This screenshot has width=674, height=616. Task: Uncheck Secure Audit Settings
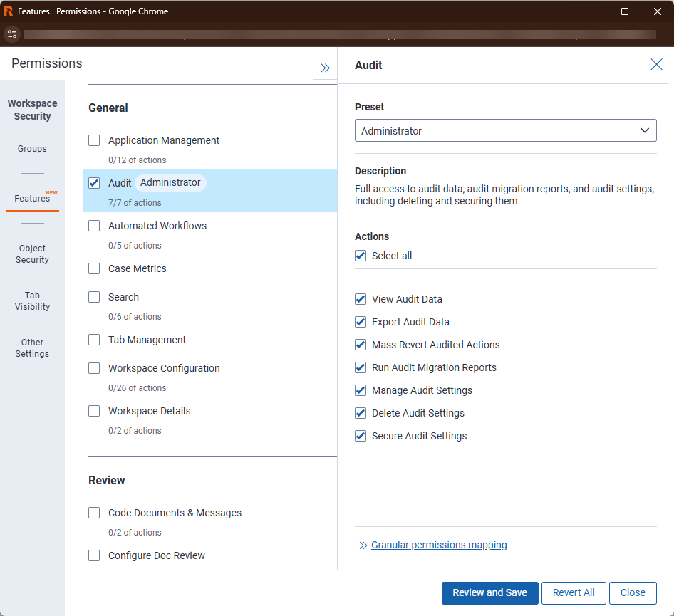coord(361,436)
